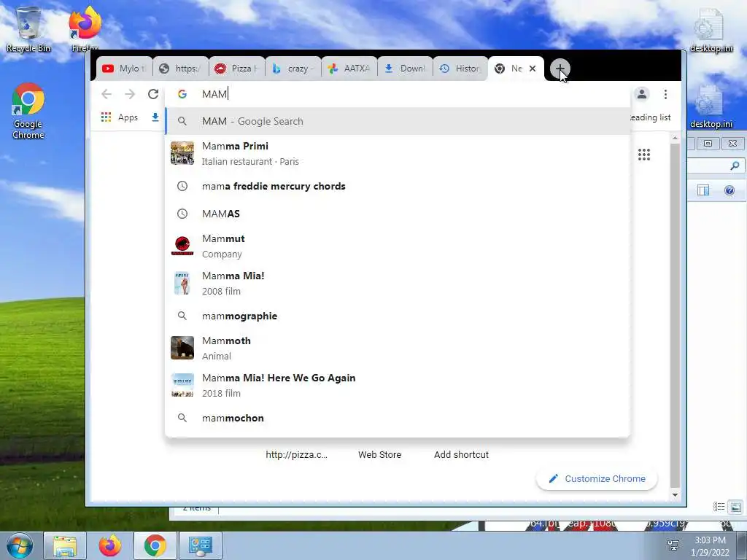Click the download bookmark icon
Viewport: 747px width, 560px height.
155,117
